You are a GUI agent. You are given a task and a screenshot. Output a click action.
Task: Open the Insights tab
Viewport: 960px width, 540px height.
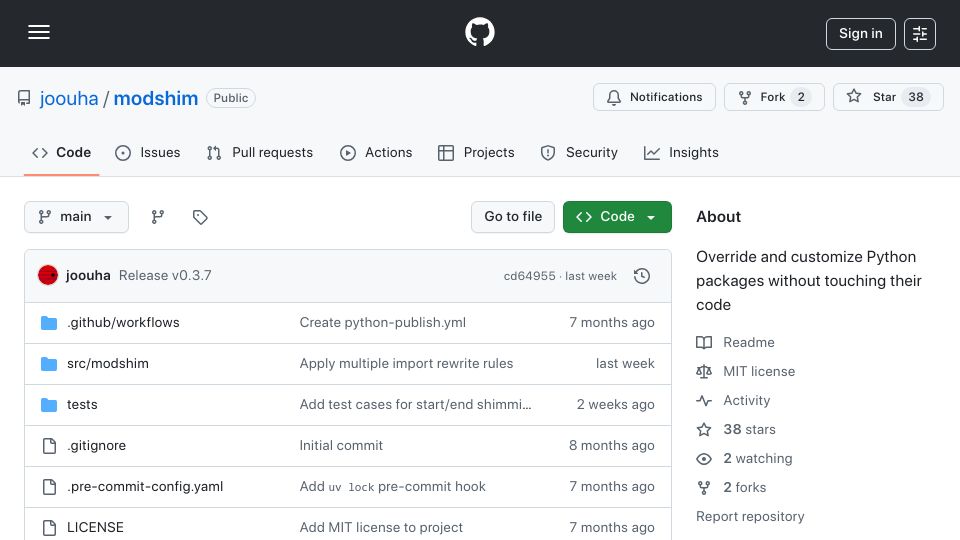point(681,152)
